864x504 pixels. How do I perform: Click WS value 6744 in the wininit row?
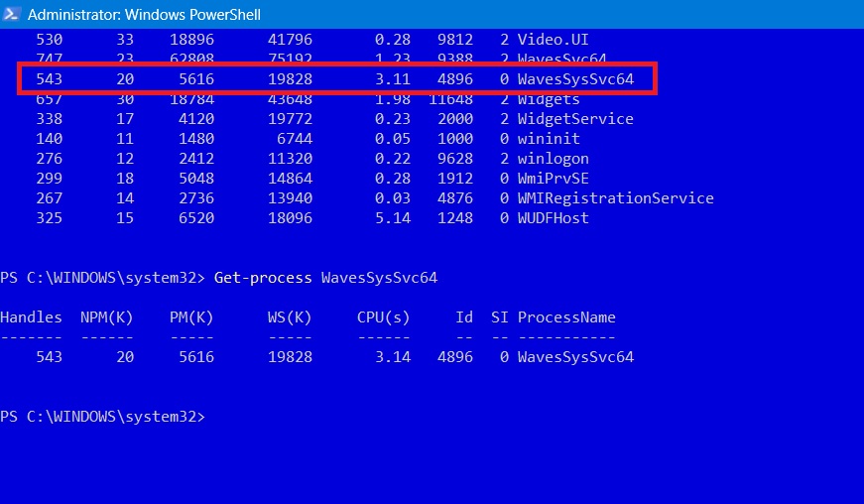coord(295,139)
